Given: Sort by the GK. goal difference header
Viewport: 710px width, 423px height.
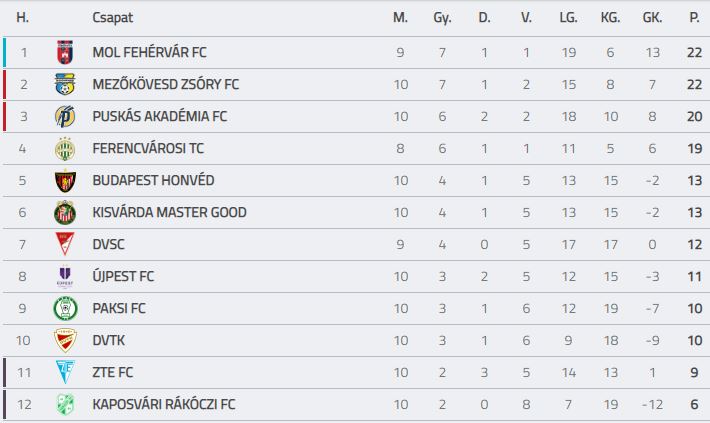Looking at the screenshot, I should (x=652, y=18).
